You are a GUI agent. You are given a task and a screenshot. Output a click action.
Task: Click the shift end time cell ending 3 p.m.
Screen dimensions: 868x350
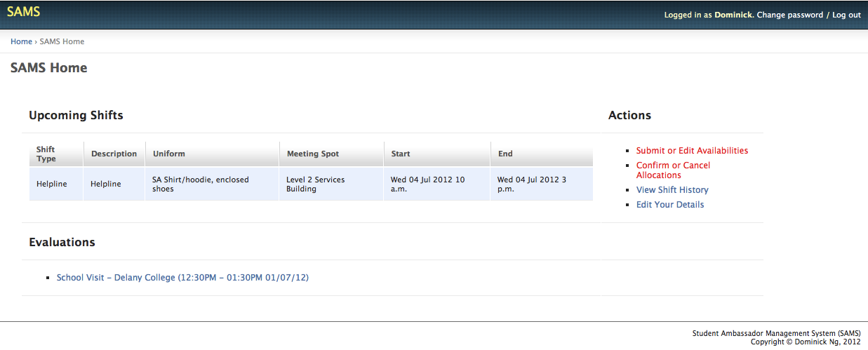[x=532, y=184]
